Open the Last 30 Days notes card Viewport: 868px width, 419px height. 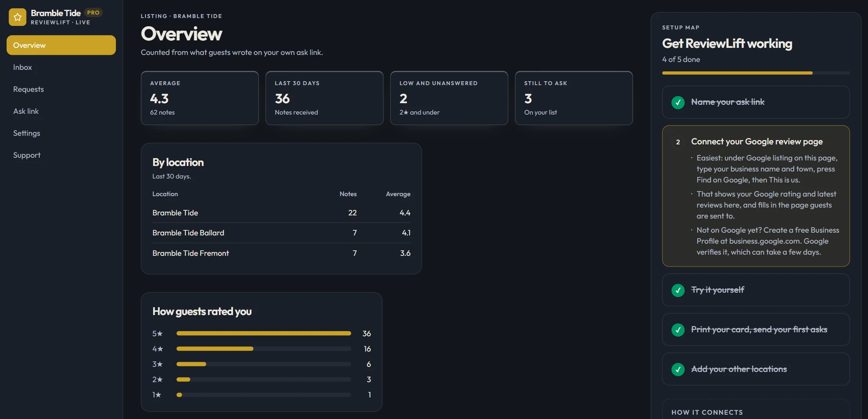click(x=325, y=98)
